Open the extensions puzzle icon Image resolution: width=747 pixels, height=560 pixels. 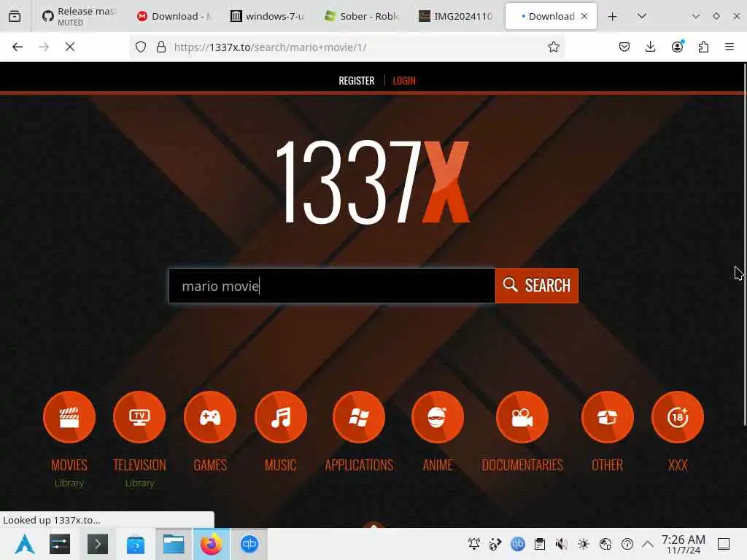tap(703, 47)
